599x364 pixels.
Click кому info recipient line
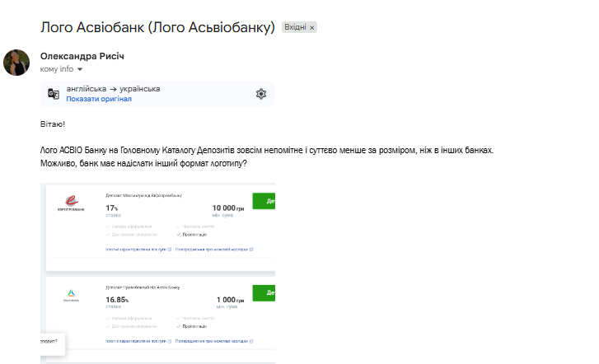[57, 69]
